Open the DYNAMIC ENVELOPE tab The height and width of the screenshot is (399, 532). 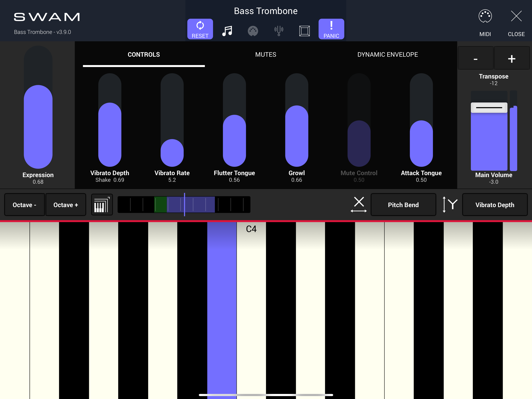[388, 55]
